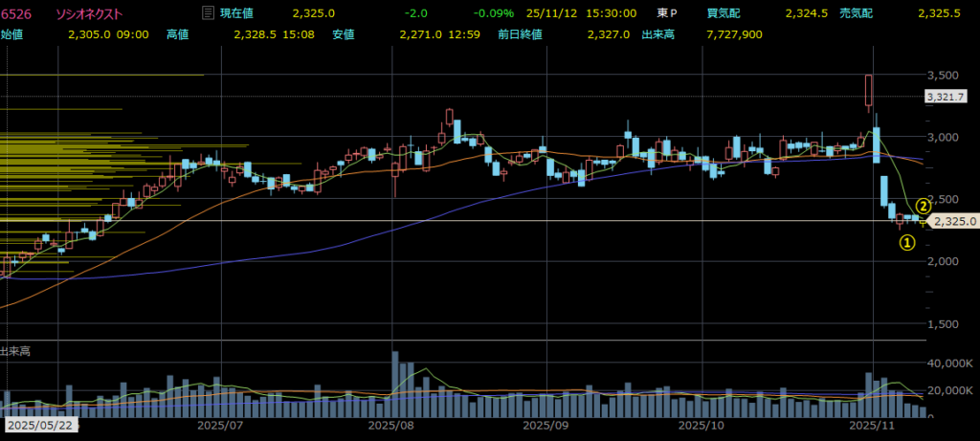
Task: Click the 出来高 volume panel label
Action: [15, 352]
